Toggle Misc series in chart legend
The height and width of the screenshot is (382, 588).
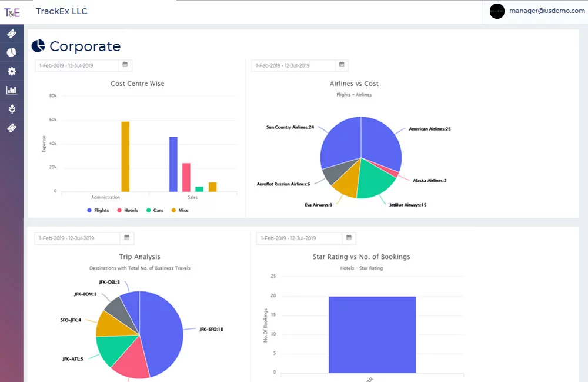(x=180, y=210)
